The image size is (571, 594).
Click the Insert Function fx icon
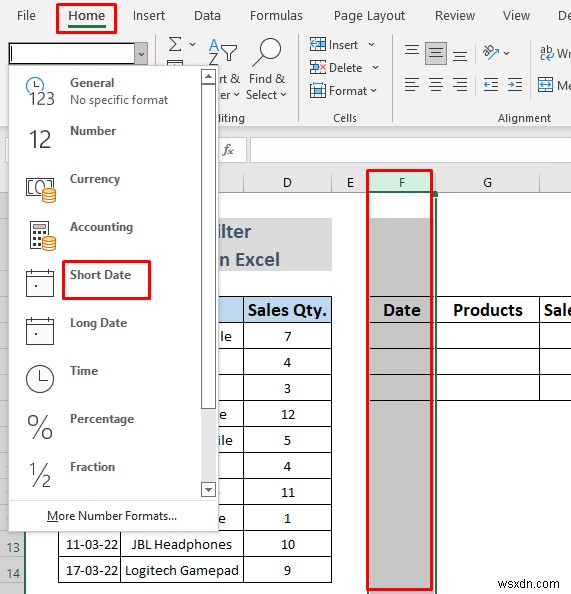coord(228,150)
